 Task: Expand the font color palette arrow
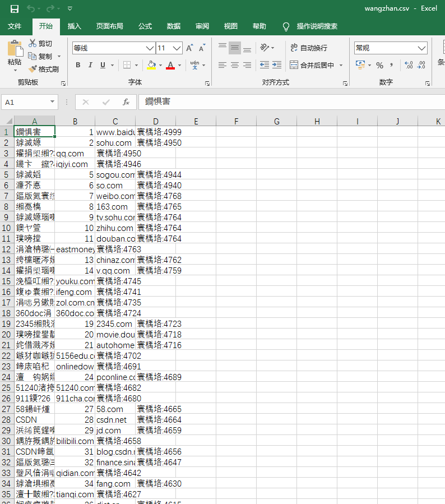(179, 65)
